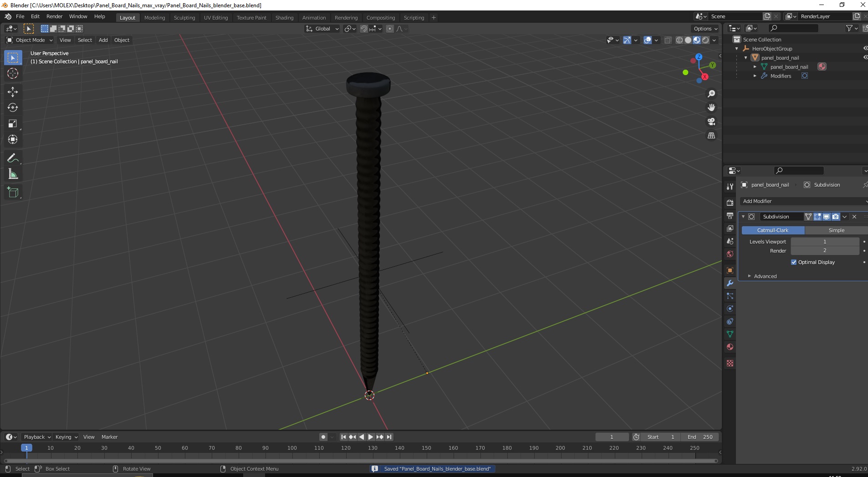Open the Keying dropdown in timeline
The image size is (868, 477).
coord(66,437)
